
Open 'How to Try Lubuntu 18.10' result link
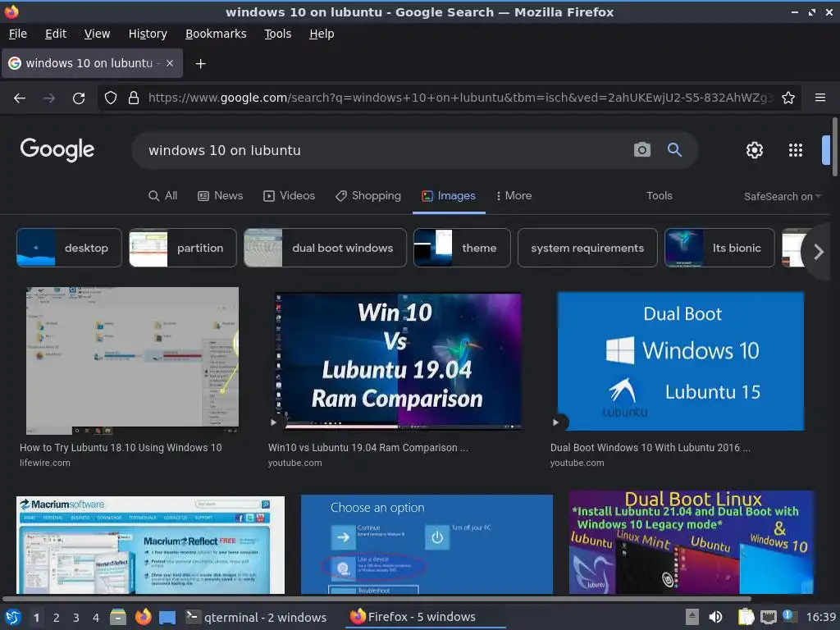[x=121, y=448]
